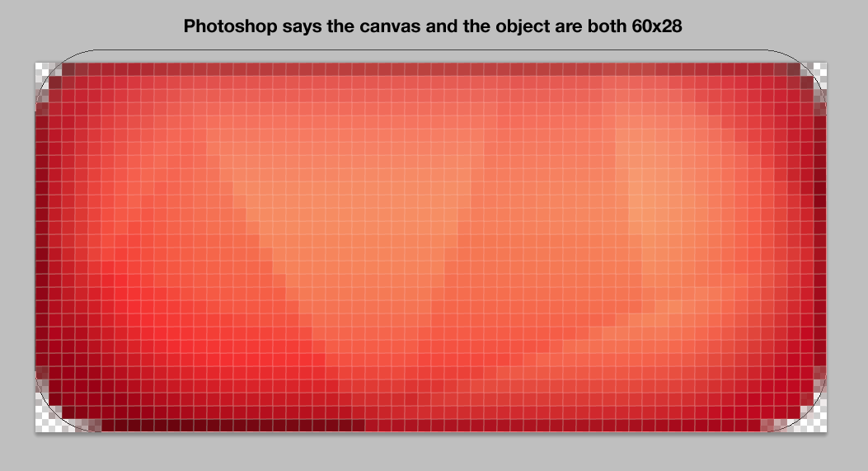Click the gray pasteboard left of the canvas
The height and width of the screenshot is (471, 868).
16,247
